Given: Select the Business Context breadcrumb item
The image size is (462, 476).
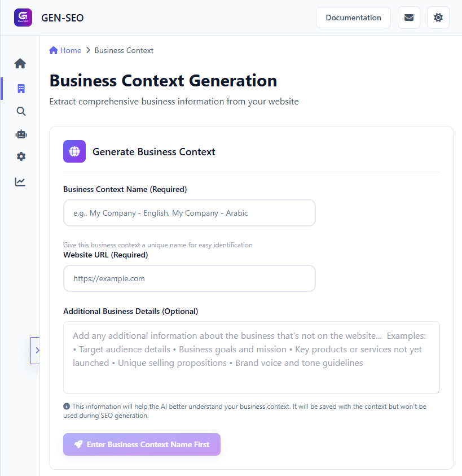Looking at the screenshot, I should pos(124,50).
